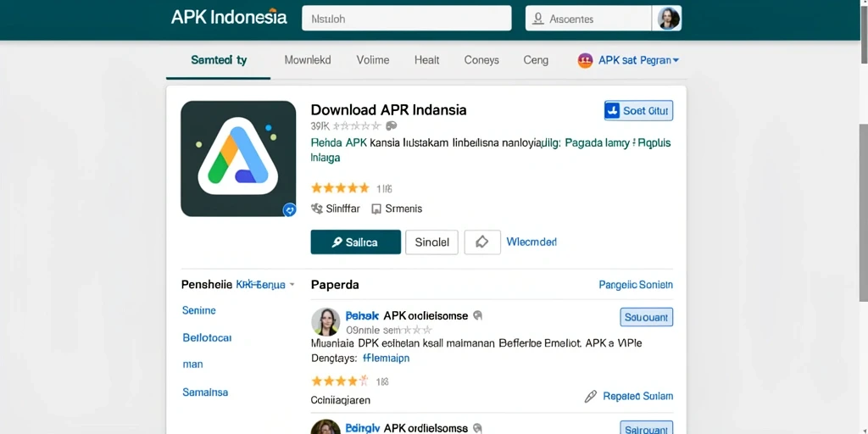Expand the Kpk-Senua filter dropdown
The image size is (868, 434).
coord(265,285)
